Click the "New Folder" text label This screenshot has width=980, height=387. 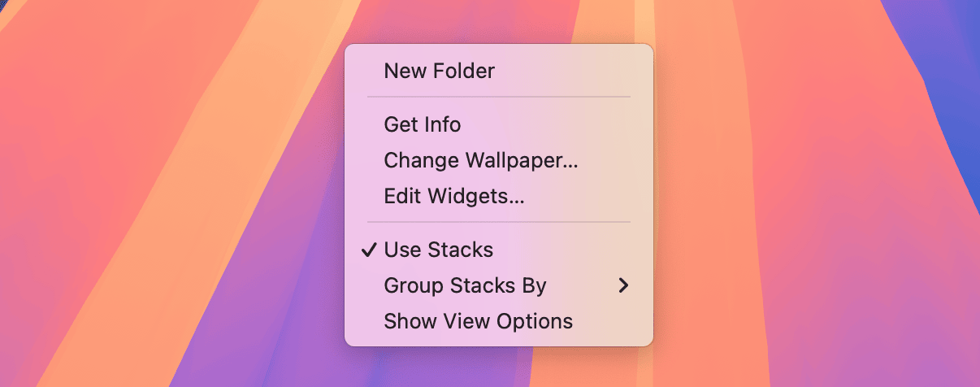pos(440,72)
